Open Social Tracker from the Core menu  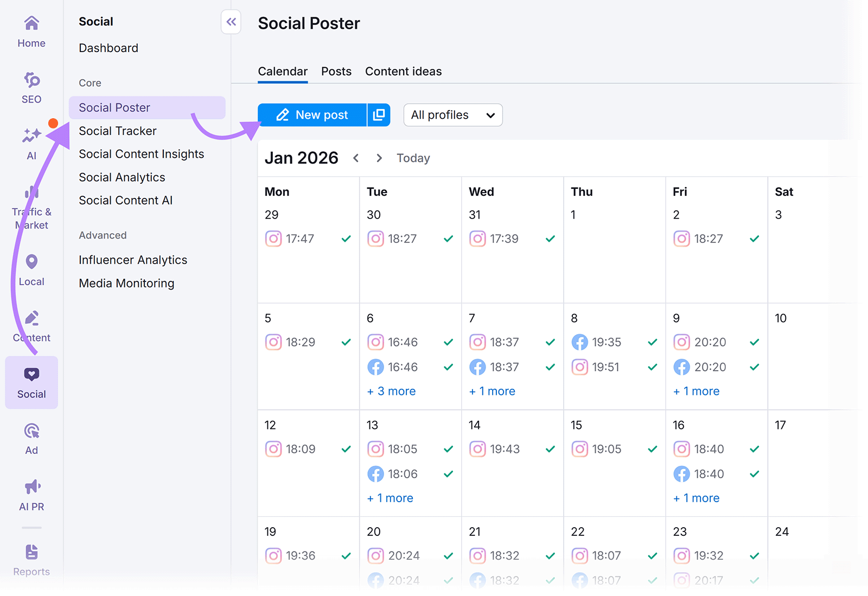pos(117,131)
